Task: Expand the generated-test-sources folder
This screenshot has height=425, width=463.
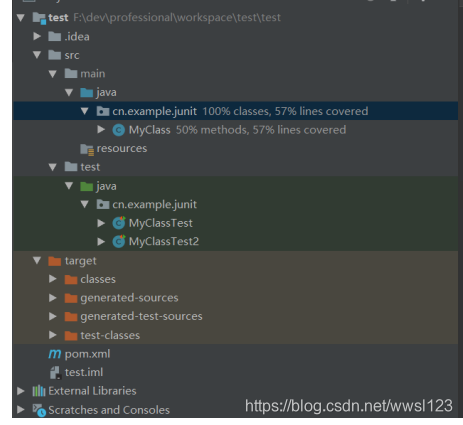Action: (x=53, y=316)
